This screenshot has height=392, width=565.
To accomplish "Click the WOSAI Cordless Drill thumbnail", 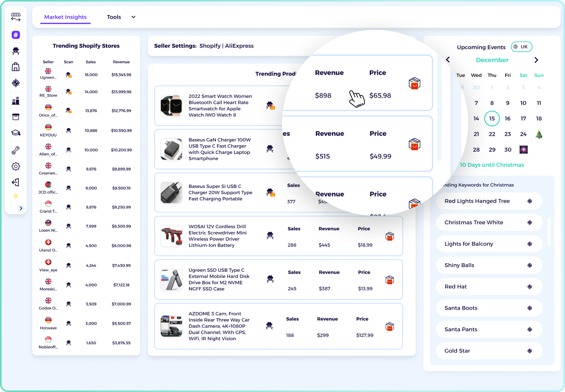I will click(x=172, y=236).
